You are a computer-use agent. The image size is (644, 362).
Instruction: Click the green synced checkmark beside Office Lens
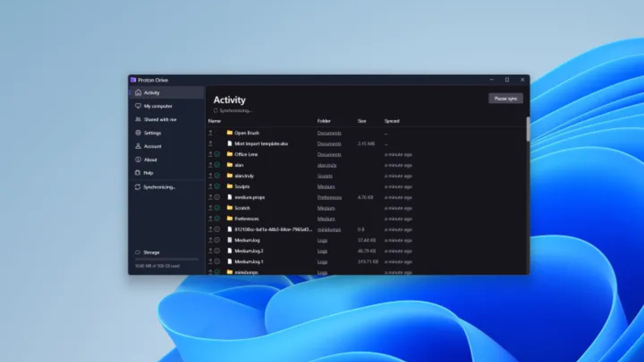click(x=217, y=154)
